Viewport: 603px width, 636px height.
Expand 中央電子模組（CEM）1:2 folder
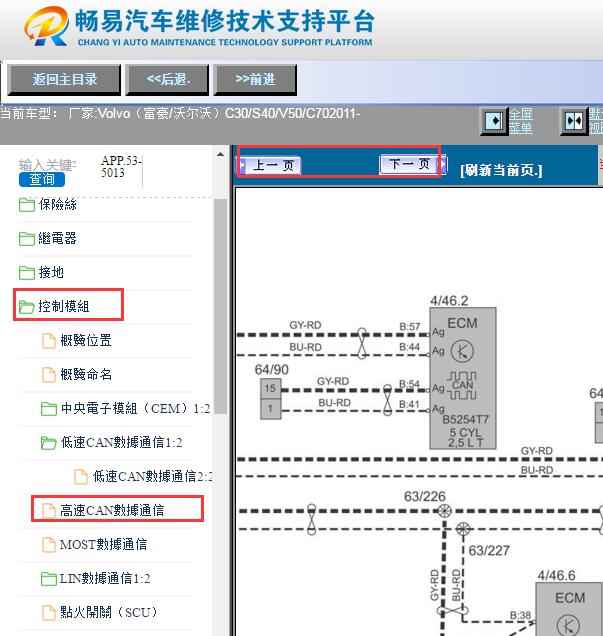click(x=135, y=408)
